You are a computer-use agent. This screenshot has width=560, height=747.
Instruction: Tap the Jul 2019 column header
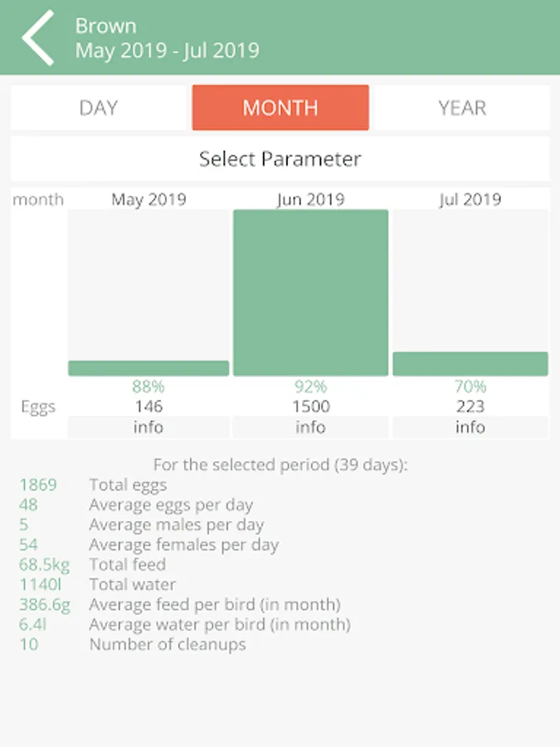pos(470,199)
